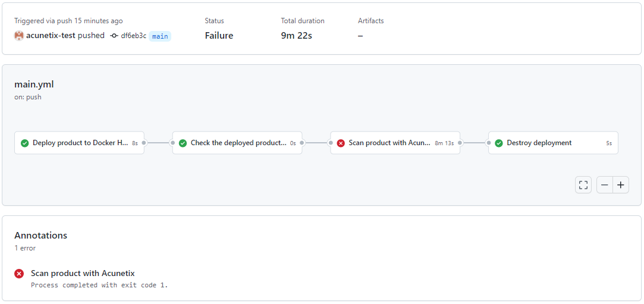Open Scan product with Acunetix annotation link
The width and height of the screenshot is (644, 304).
point(83,273)
